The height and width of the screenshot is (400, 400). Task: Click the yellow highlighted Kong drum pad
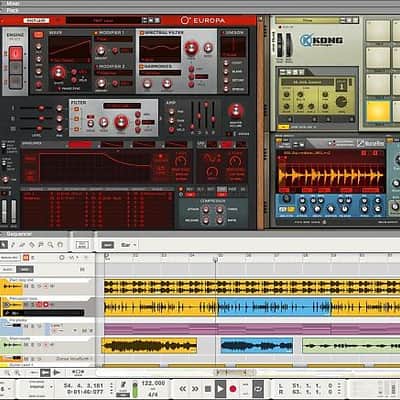tap(378, 111)
